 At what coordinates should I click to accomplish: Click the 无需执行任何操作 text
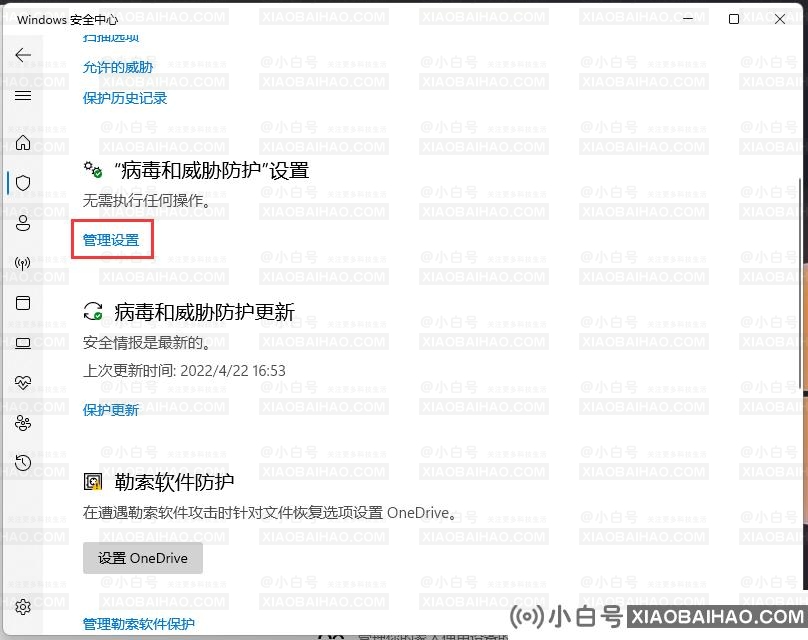tap(146, 200)
